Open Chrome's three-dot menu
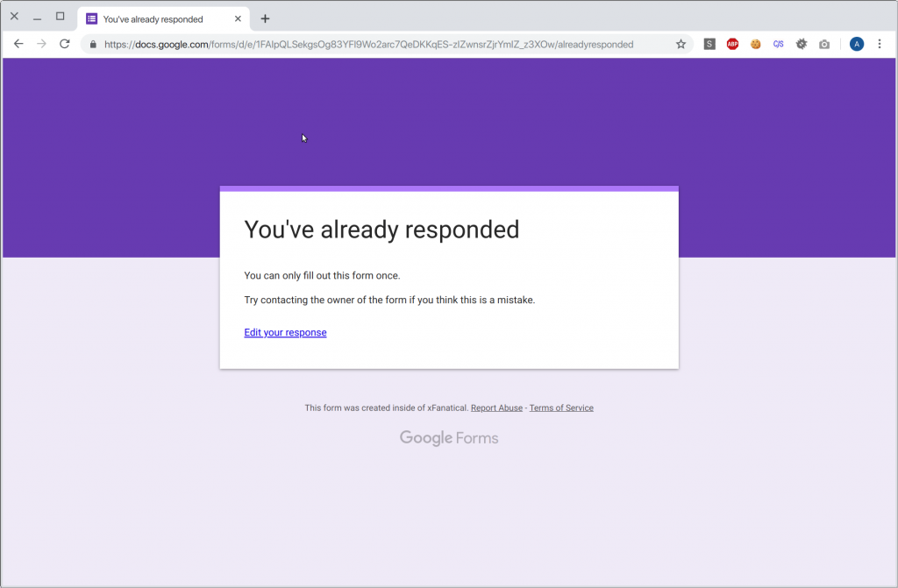 pyautogui.click(x=879, y=44)
